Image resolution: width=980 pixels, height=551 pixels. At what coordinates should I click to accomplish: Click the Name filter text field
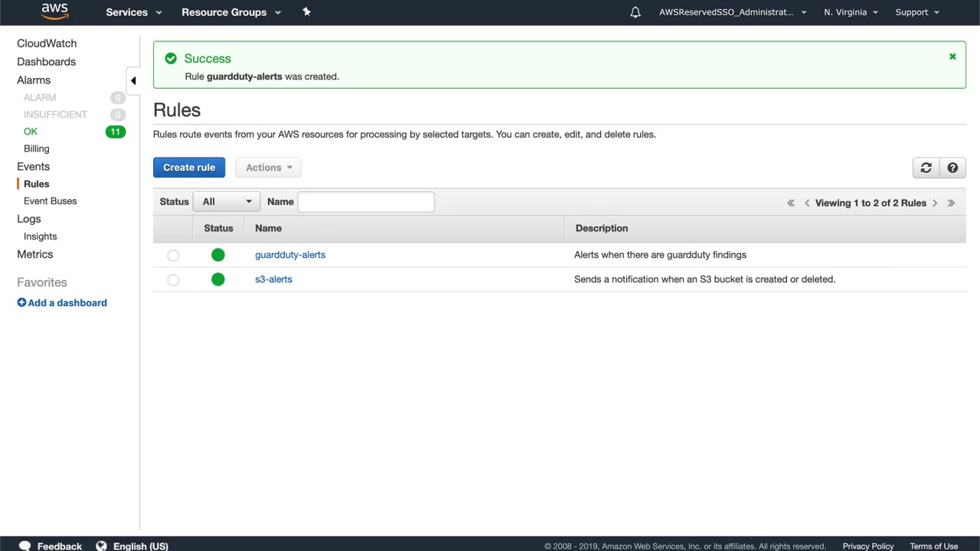click(x=365, y=201)
